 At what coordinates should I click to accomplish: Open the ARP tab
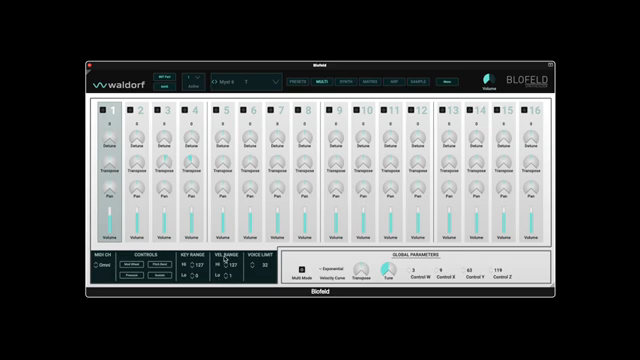point(394,82)
